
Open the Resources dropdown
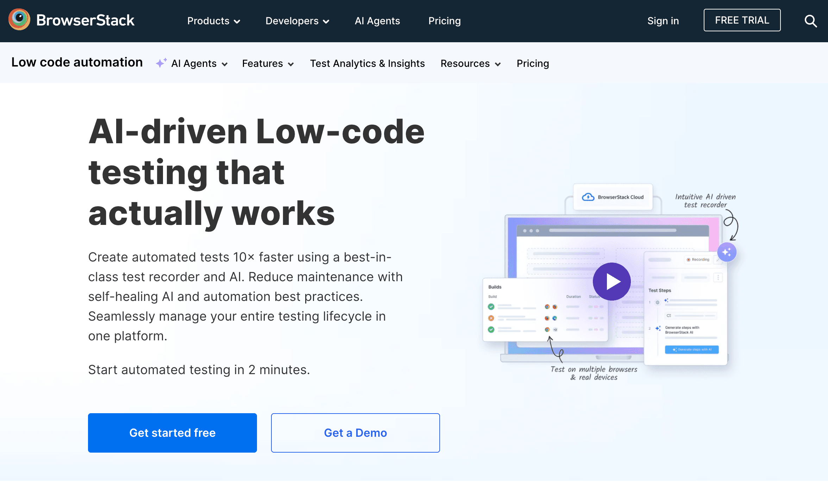(470, 64)
